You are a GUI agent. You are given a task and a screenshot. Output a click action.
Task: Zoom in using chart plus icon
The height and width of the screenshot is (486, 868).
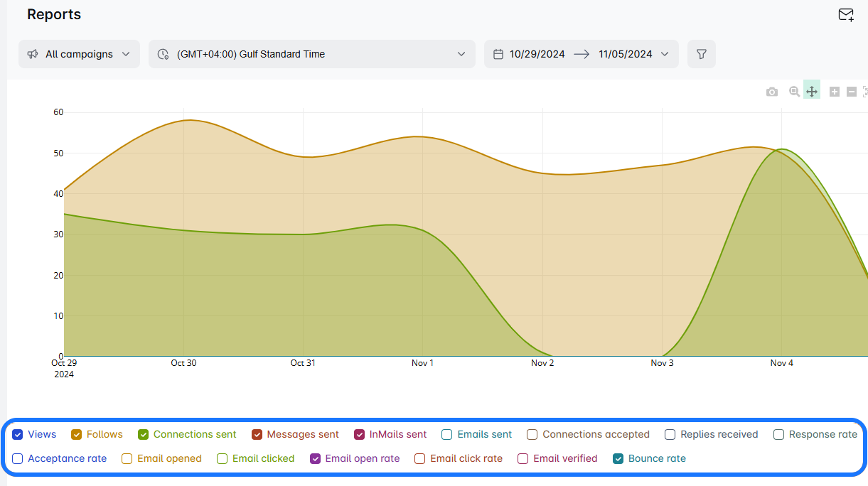(835, 92)
